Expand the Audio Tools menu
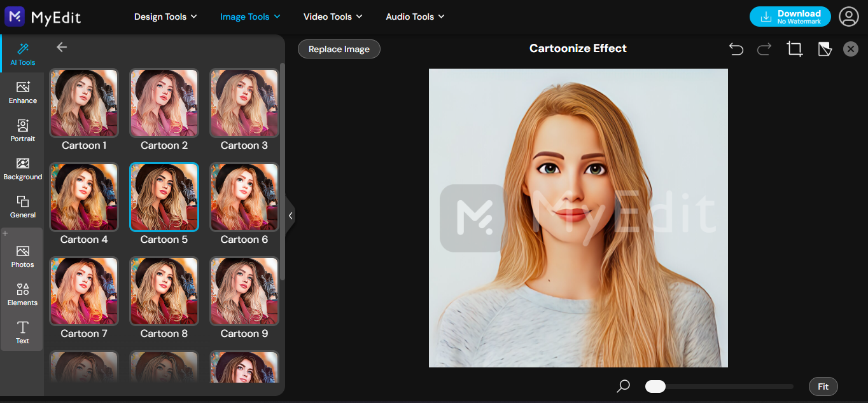Screen dimensions: 868x403 (414, 17)
